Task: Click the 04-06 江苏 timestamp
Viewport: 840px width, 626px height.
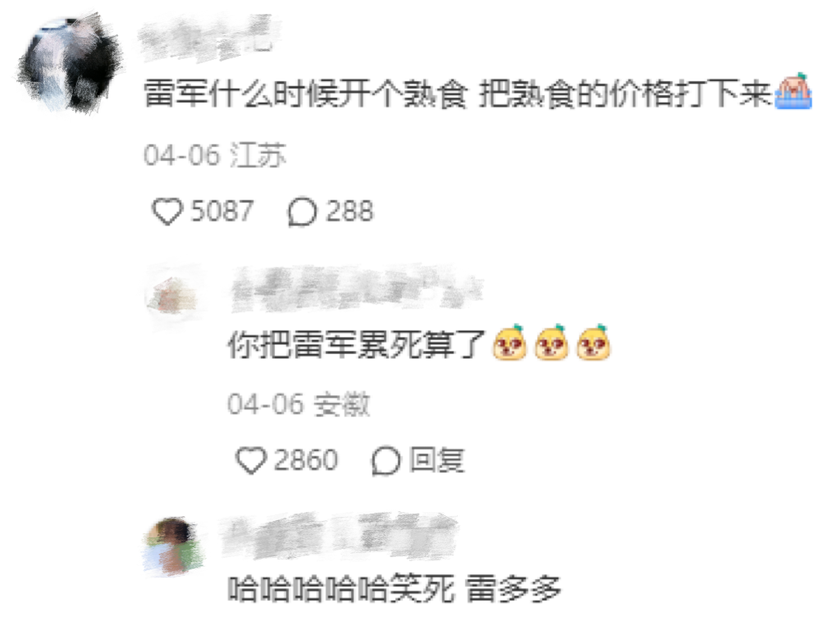Action: pyautogui.click(x=214, y=155)
